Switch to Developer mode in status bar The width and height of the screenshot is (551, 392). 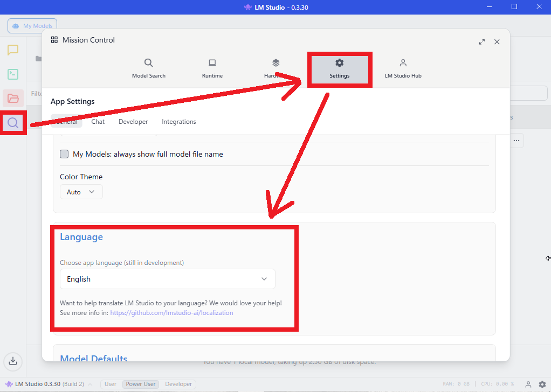pos(178,384)
